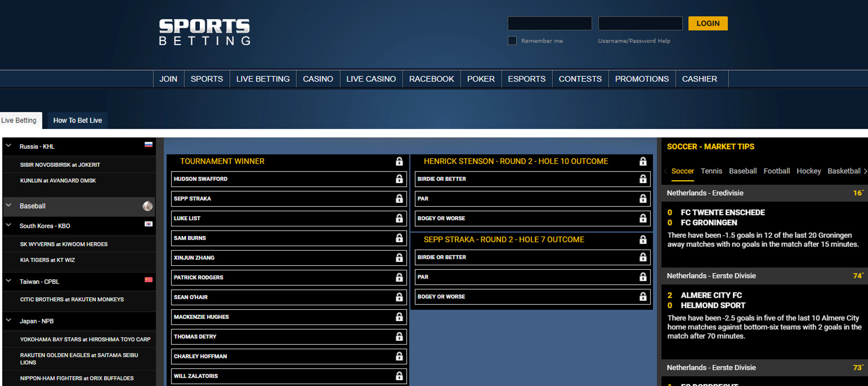Collapse the Russia - KHL section
The height and width of the screenshot is (386, 868).
pos(8,146)
